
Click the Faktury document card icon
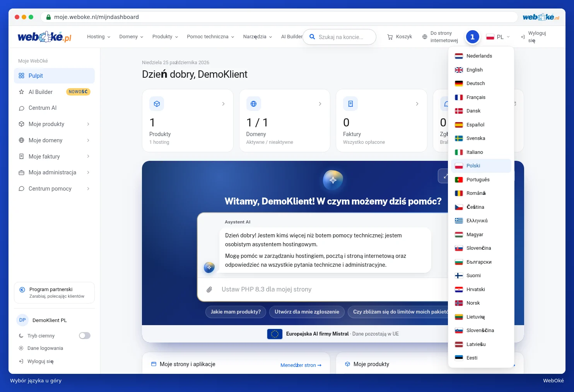pyautogui.click(x=350, y=104)
